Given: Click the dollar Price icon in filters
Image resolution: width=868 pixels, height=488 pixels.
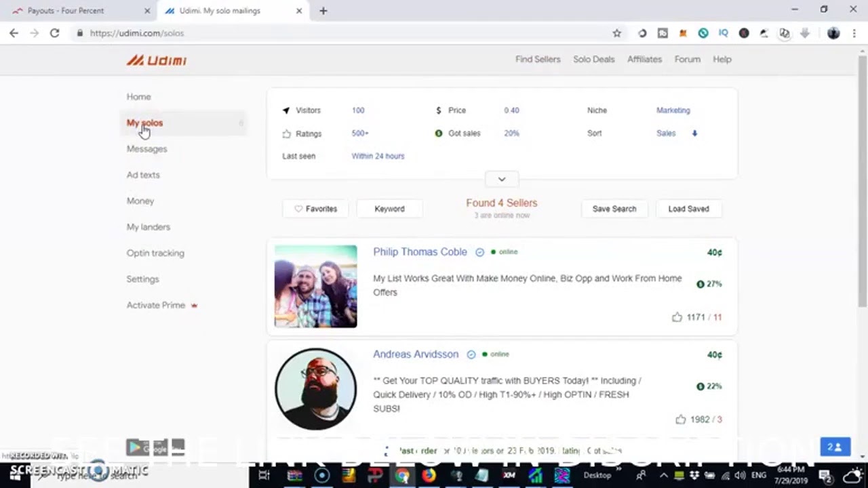Looking at the screenshot, I should [439, 110].
